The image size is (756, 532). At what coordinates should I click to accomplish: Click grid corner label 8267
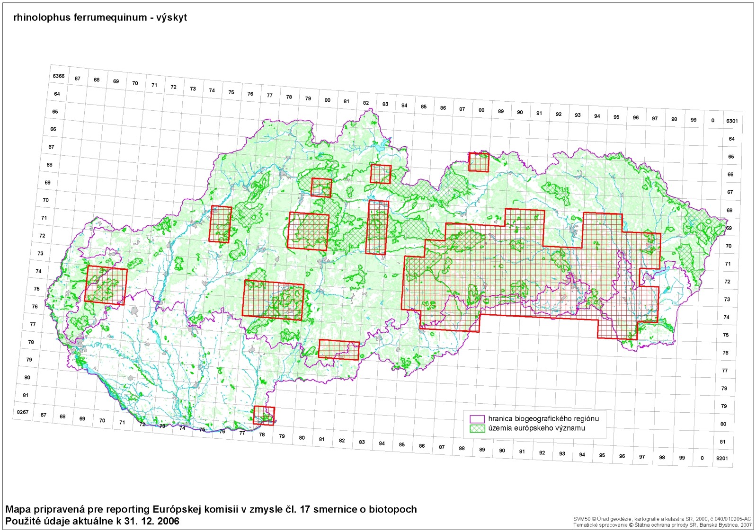[23, 412]
